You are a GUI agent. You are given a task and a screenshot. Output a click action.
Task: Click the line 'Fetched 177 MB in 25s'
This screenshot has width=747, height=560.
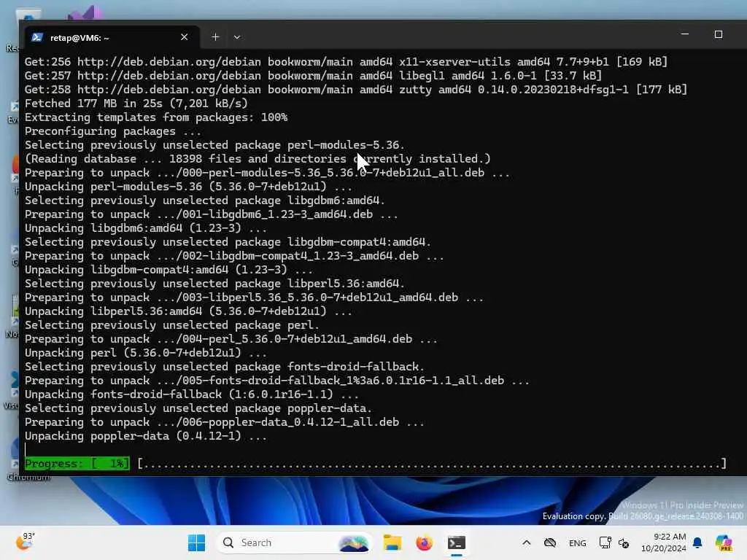click(136, 104)
